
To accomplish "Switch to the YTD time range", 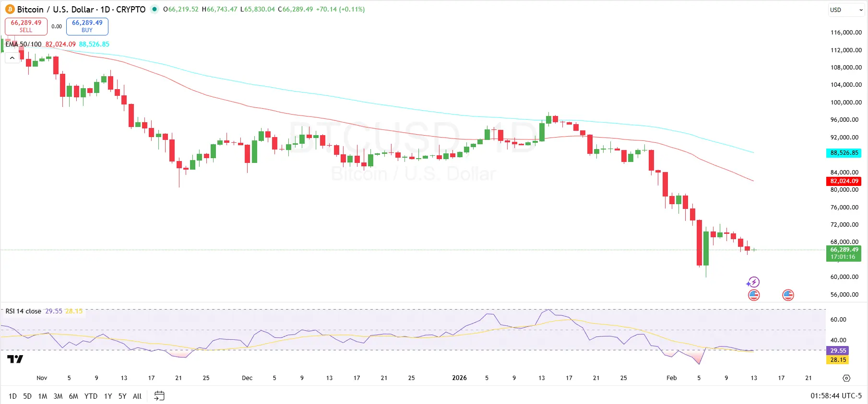I will click(x=91, y=396).
